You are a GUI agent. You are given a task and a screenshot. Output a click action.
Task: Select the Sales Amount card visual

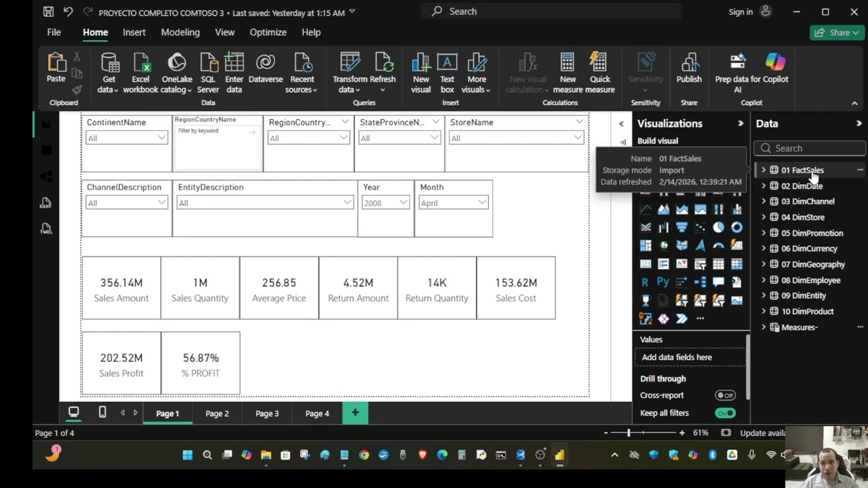pos(121,288)
